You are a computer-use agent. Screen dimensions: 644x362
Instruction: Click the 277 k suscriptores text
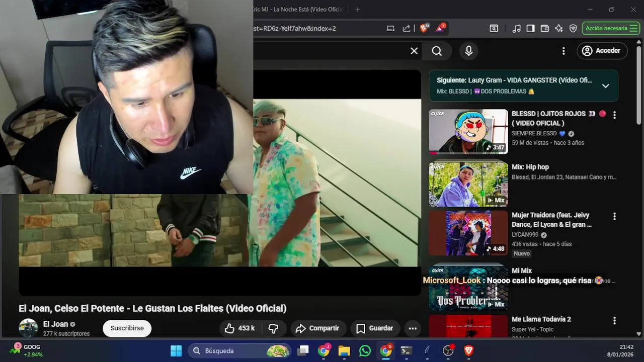(x=66, y=334)
